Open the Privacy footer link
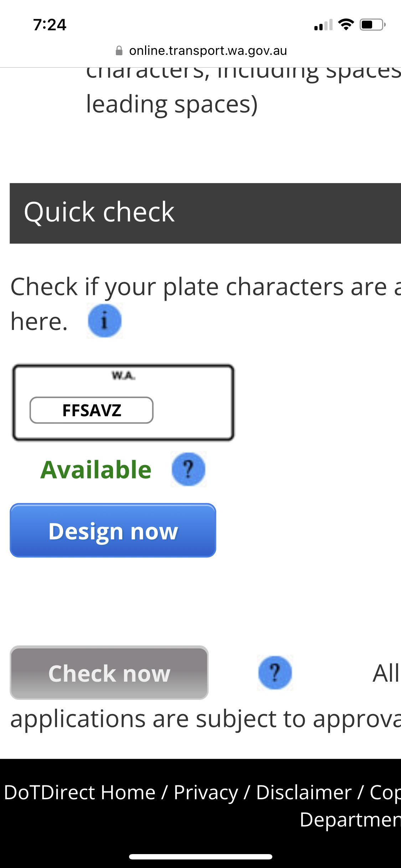This screenshot has height=868, width=401. point(206,793)
